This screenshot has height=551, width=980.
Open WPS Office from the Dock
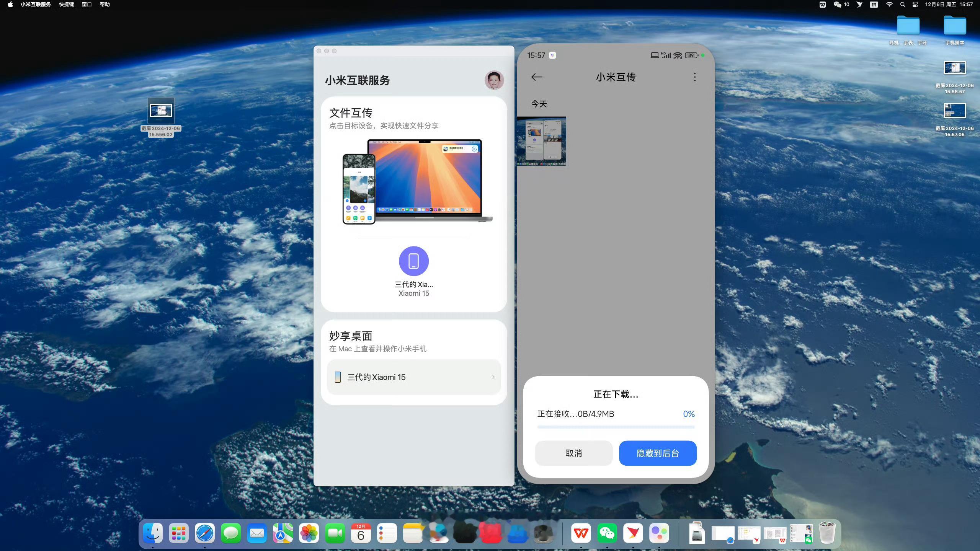point(581,533)
